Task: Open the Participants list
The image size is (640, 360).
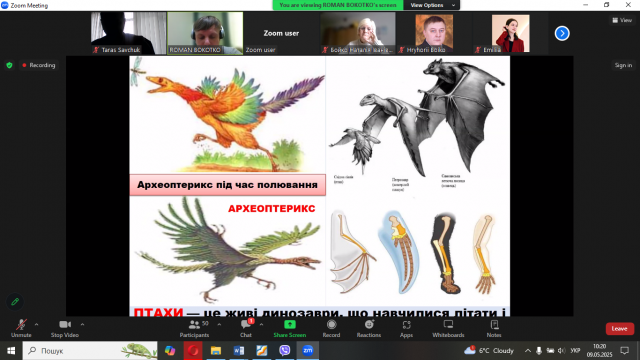Action: click(x=194, y=329)
